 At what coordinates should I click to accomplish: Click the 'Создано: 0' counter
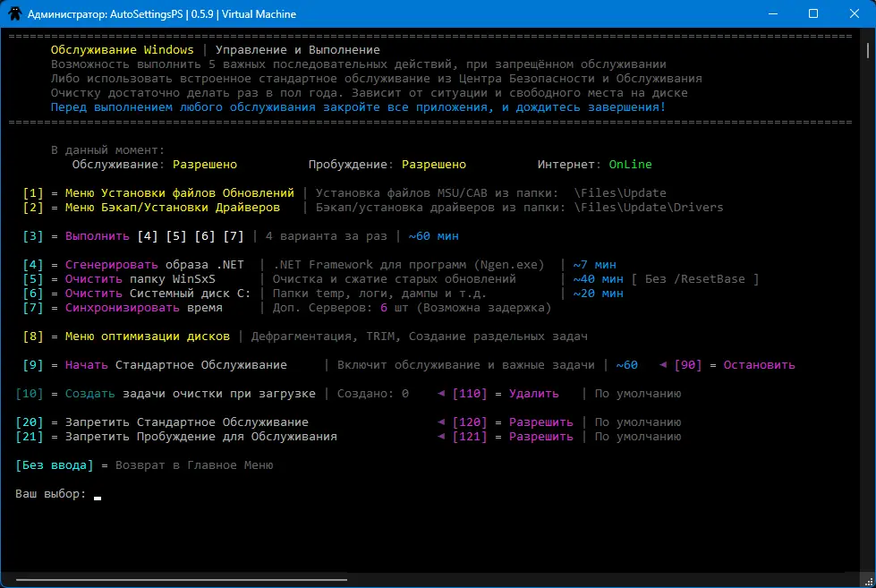coord(372,394)
